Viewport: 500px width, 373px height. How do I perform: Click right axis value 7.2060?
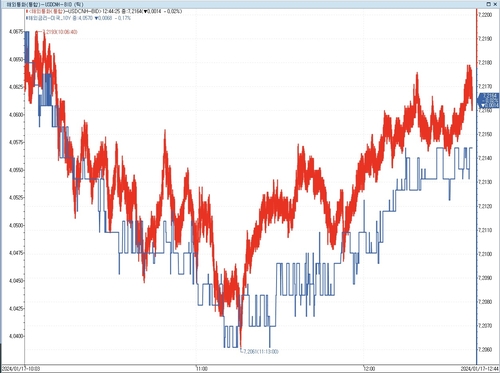click(x=485, y=350)
